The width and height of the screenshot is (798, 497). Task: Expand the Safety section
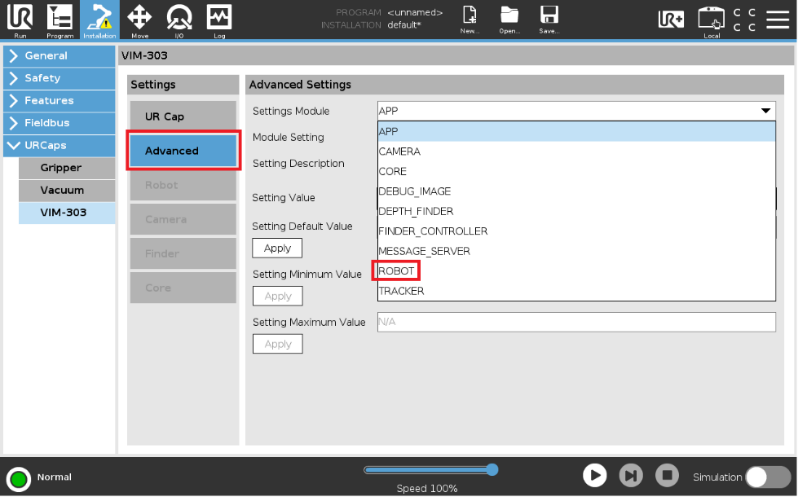[x=59, y=78]
